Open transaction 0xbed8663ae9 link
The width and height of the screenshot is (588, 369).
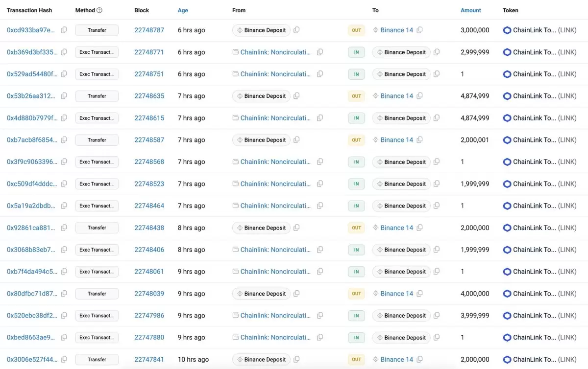click(31, 337)
